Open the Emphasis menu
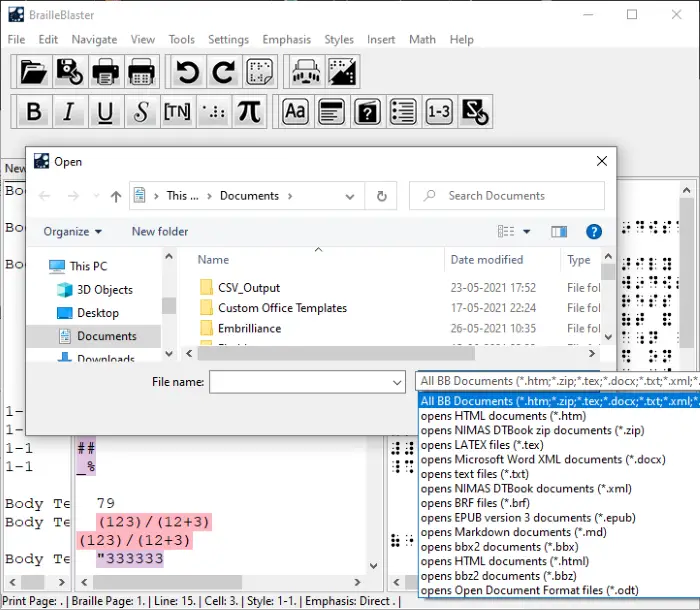The width and height of the screenshot is (700, 610). click(x=286, y=39)
